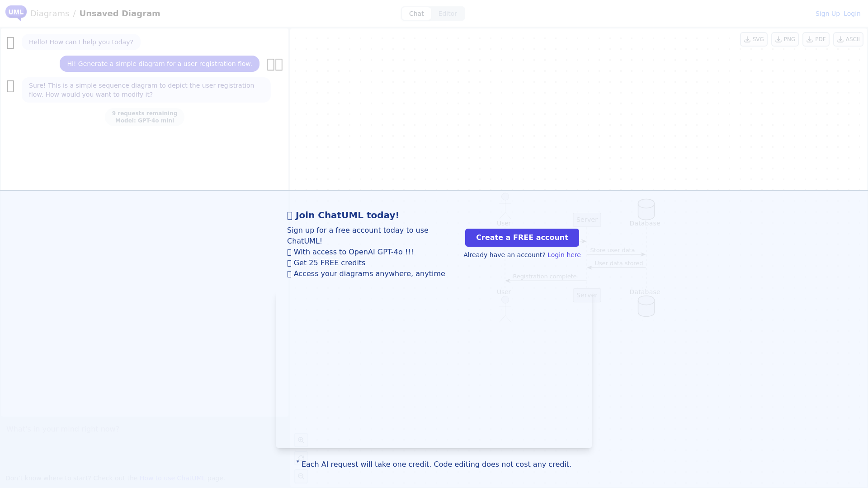Click Create a FREE account button

pos(522,238)
